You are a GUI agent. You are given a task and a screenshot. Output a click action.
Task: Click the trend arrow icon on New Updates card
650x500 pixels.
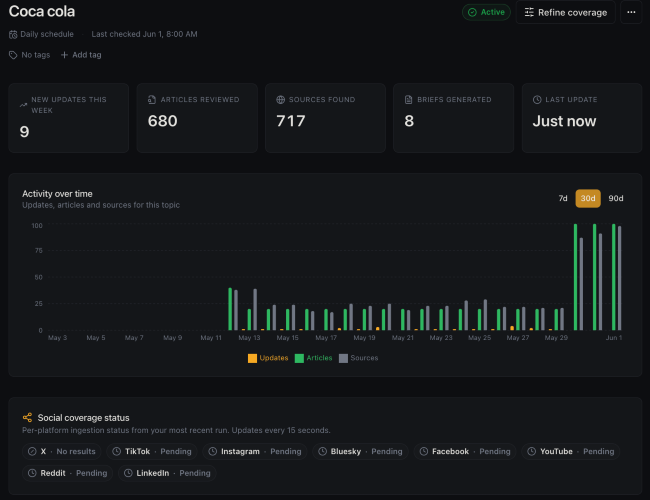[23, 105]
